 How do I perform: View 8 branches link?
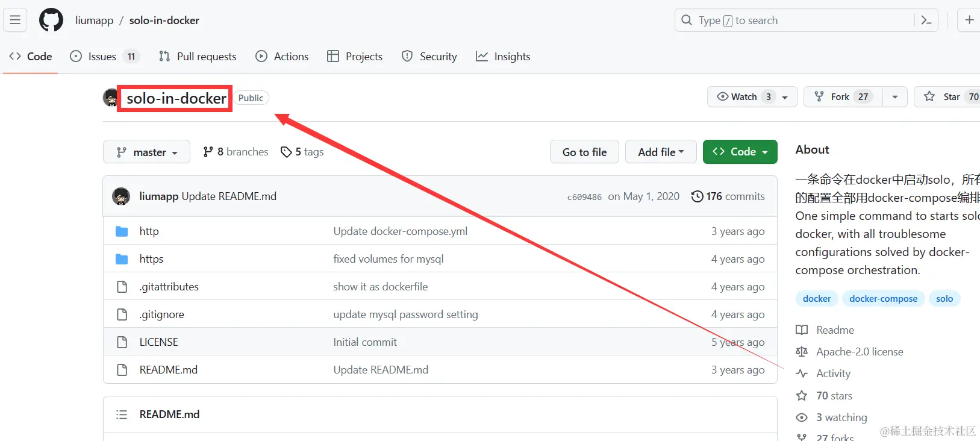pyautogui.click(x=236, y=152)
